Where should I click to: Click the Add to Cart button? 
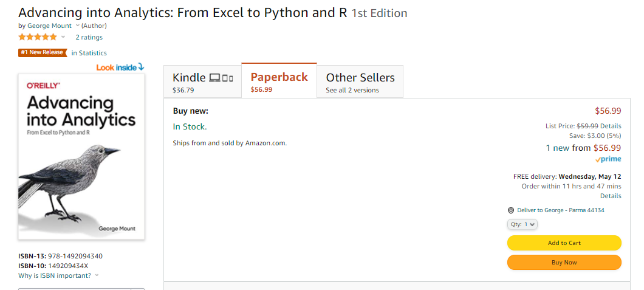coord(564,243)
